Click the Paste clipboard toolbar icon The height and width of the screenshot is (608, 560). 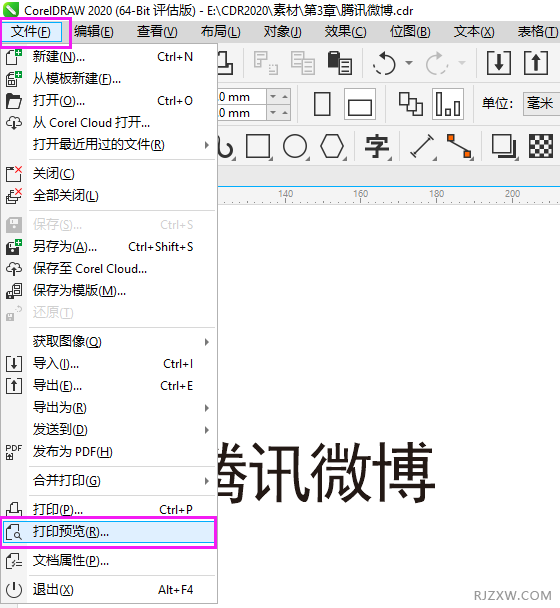tap(340, 63)
